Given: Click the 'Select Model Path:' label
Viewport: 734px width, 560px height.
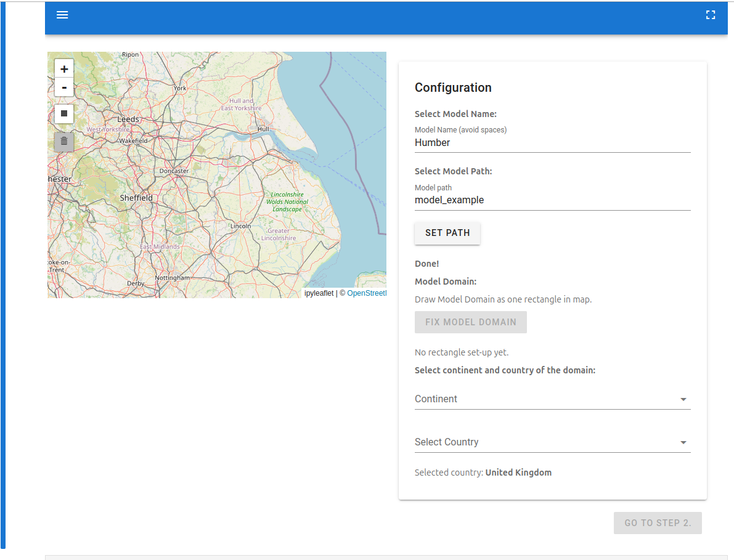Looking at the screenshot, I should 453,171.
